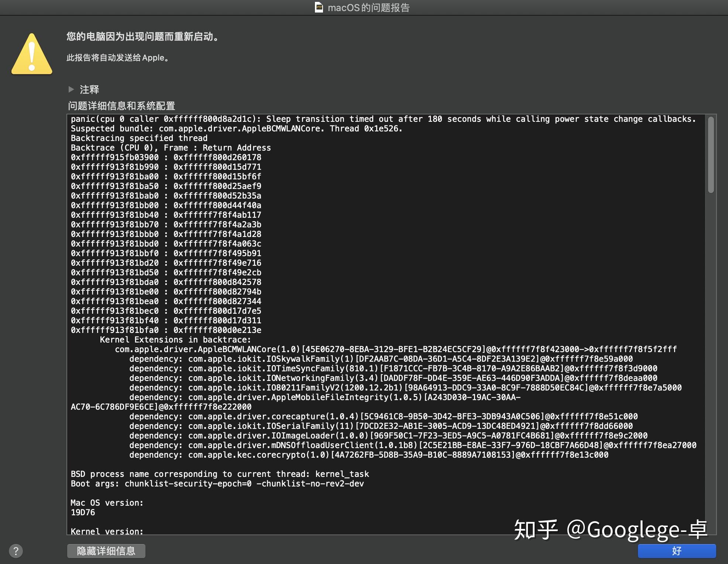Click the Boot args chunklist line
728x564 pixels.
[217, 484]
